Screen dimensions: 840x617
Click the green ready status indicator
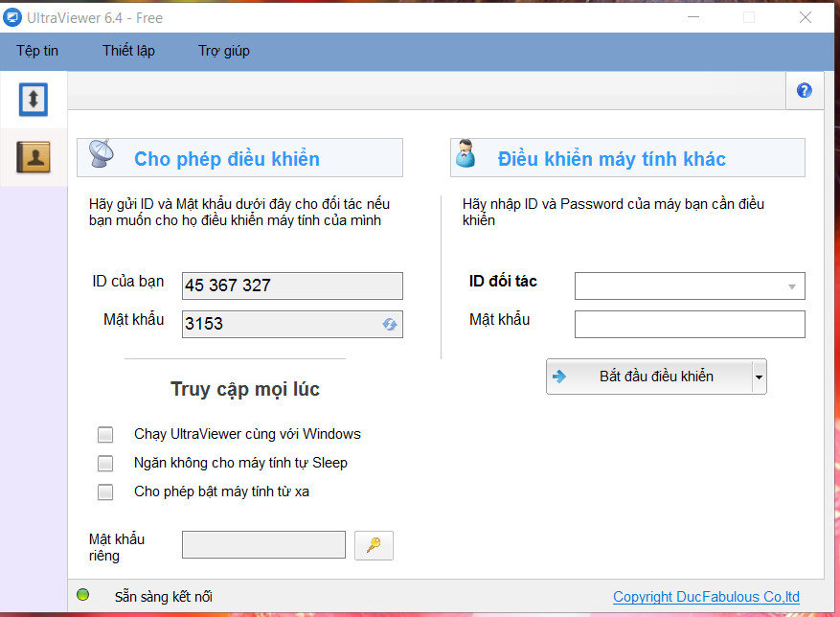tap(83, 595)
